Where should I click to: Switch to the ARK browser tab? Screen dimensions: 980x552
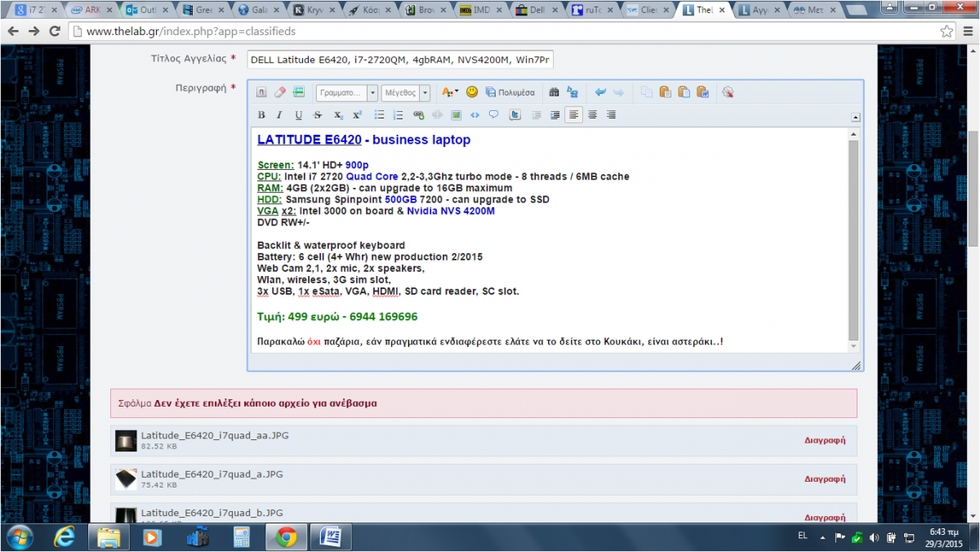[x=90, y=11]
